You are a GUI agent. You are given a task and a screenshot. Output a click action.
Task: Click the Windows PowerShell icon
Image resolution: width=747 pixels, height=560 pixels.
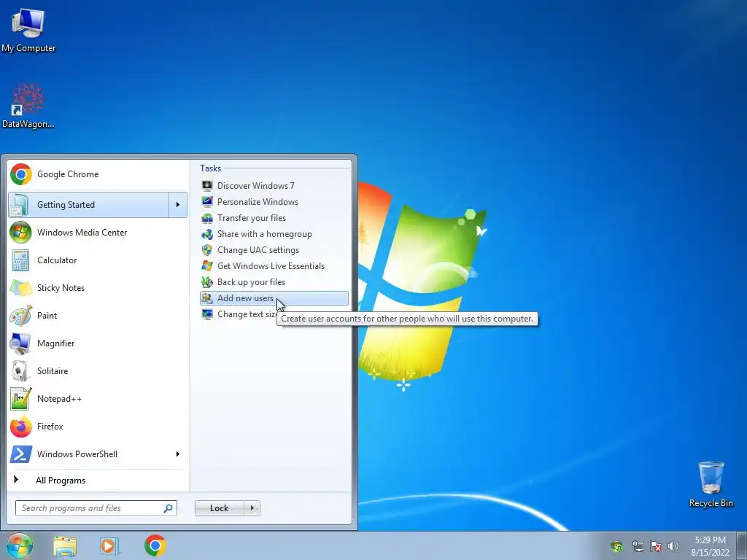point(21,454)
